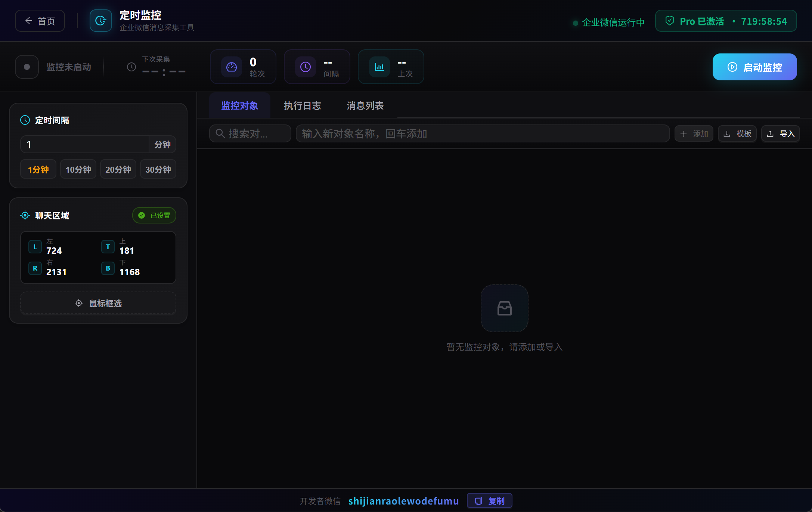Select the 30分钟 interval preset
Viewport: 812px width, 512px height.
point(158,169)
